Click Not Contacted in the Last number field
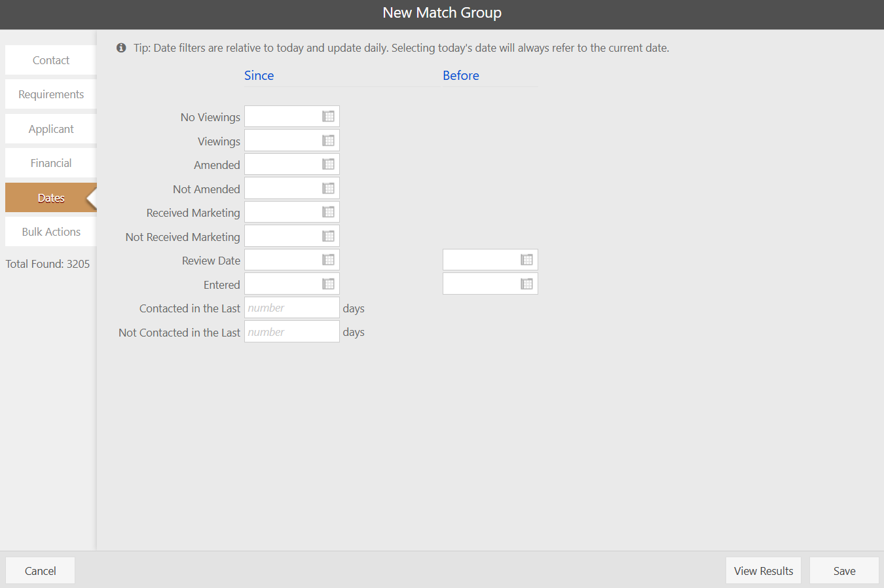This screenshot has height=588, width=884. click(292, 332)
